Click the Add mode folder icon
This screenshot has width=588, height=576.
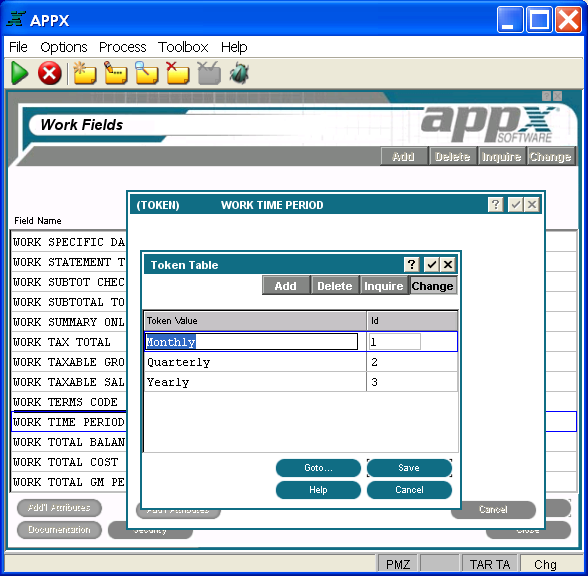[x=84, y=73]
